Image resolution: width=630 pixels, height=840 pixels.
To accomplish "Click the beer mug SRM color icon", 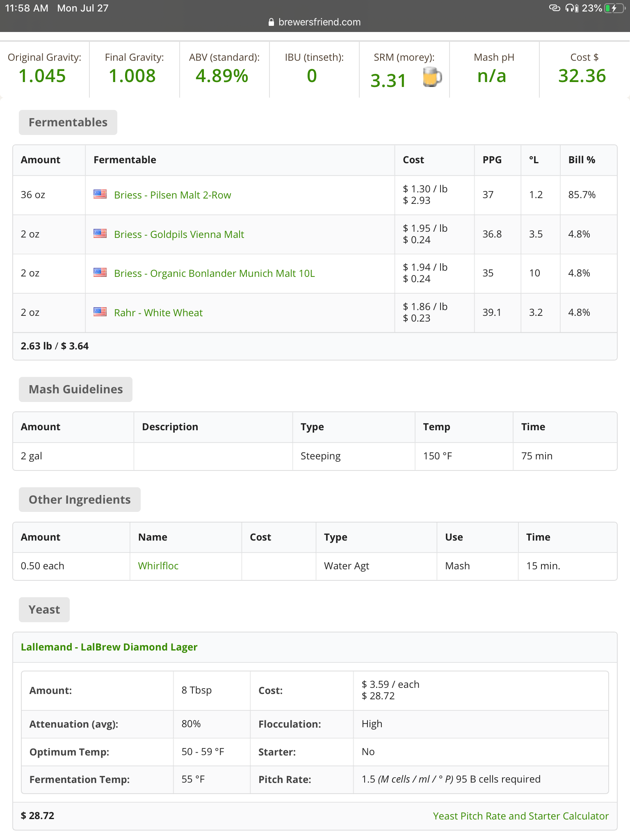I will click(432, 77).
